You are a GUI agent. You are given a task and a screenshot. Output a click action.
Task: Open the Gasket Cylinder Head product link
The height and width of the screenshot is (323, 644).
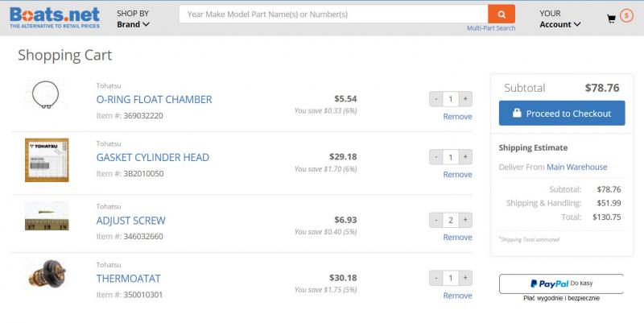point(153,157)
